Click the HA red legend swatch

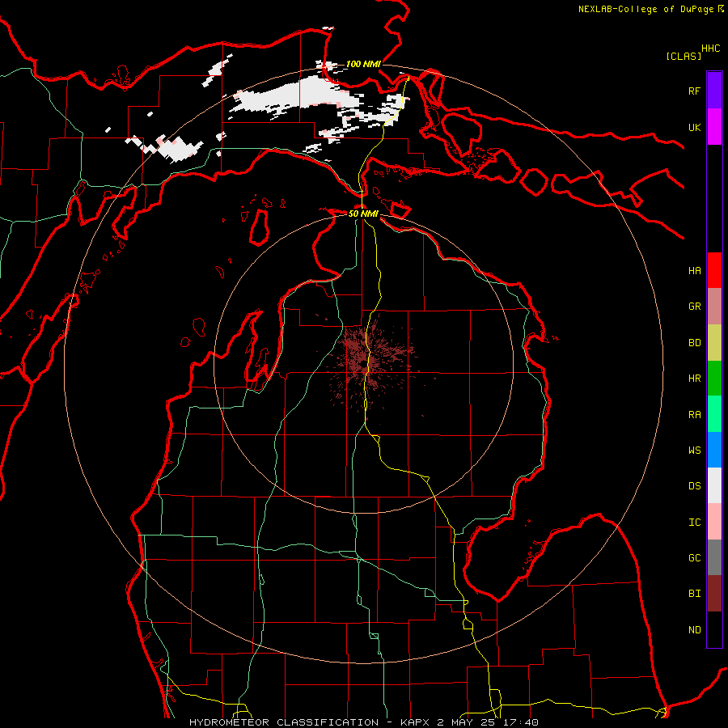(x=714, y=270)
